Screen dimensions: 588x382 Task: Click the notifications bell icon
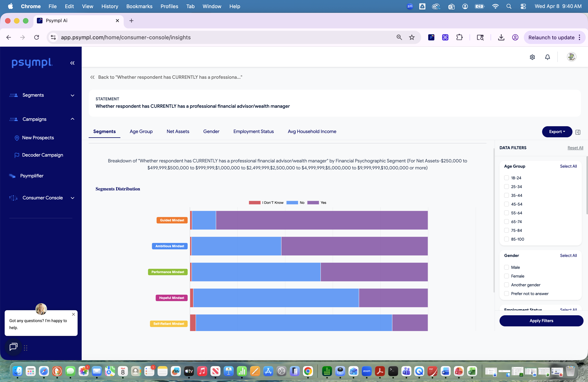(547, 57)
